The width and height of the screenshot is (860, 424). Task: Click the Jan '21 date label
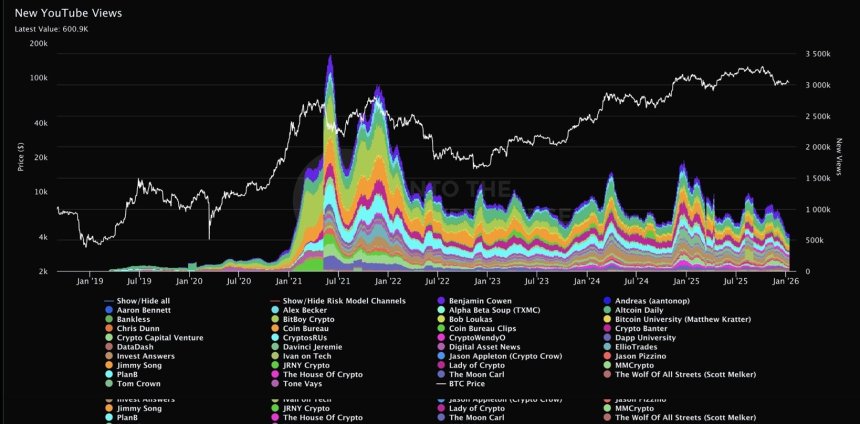288,281
